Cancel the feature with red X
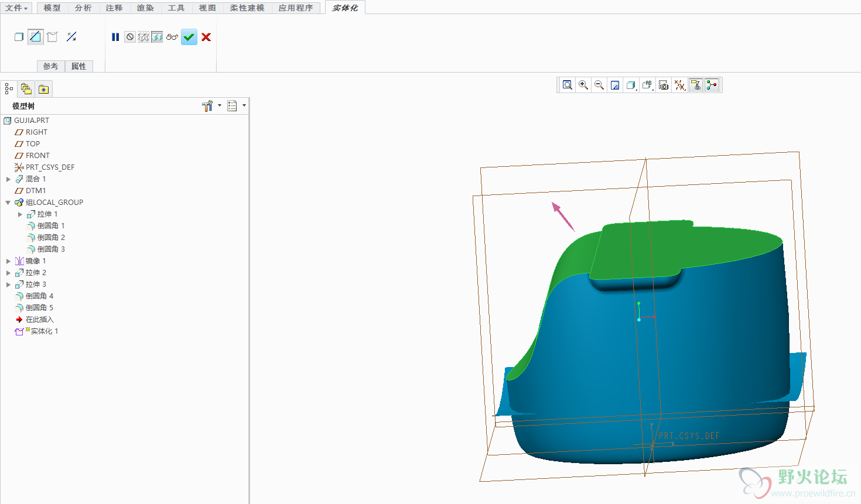Screen dimensions: 861x504 206,37
